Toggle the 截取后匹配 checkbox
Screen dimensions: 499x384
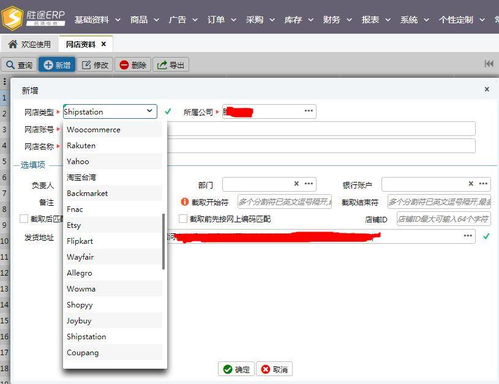tap(23, 219)
